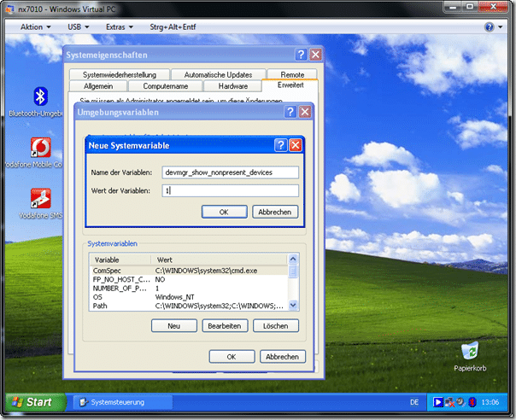516x420 pixels.
Task: Click Bearbeiten under Systemvariablen
Action: click(225, 325)
